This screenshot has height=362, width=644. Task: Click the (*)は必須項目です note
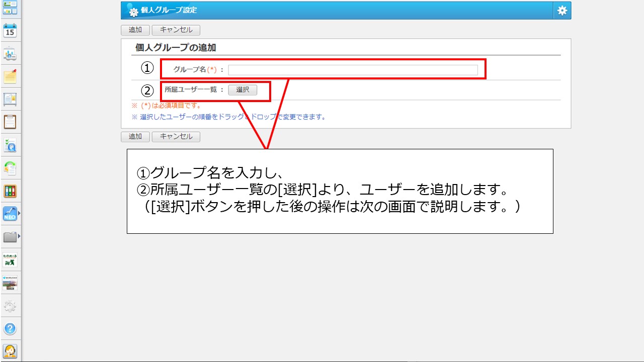[x=166, y=106]
